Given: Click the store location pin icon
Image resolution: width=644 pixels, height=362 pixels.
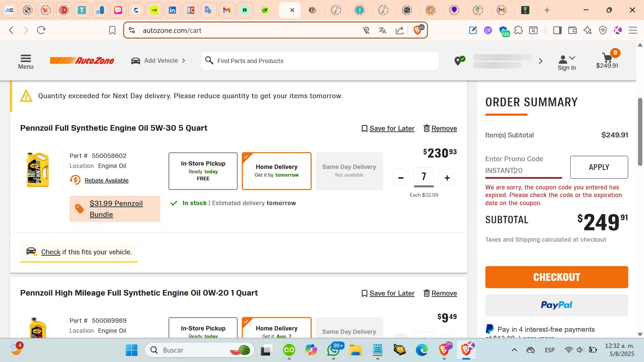Looking at the screenshot, I should click(x=459, y=61).
